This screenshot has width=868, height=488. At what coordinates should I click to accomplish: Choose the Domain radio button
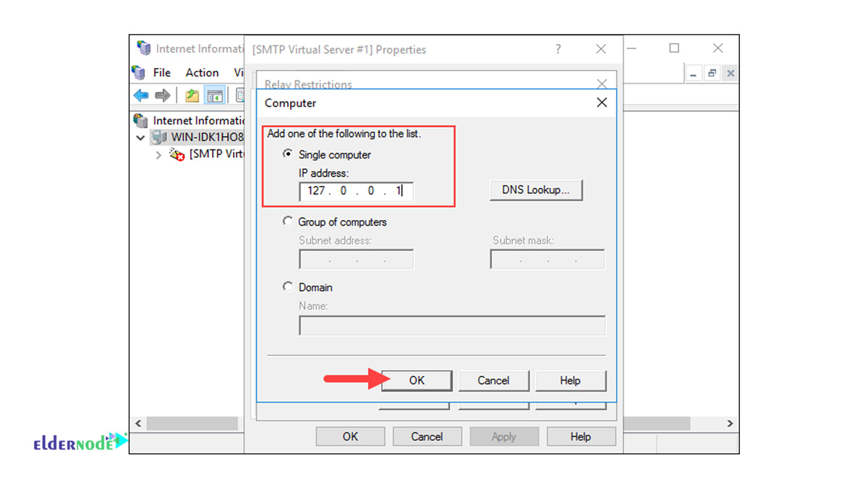(288, 287)
